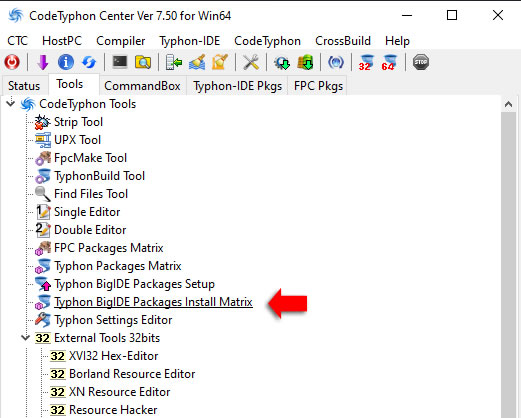The height and width of the screenshot is (418, 521).
Task: Select Resource Hacker entry
Action: pos(113,410)
